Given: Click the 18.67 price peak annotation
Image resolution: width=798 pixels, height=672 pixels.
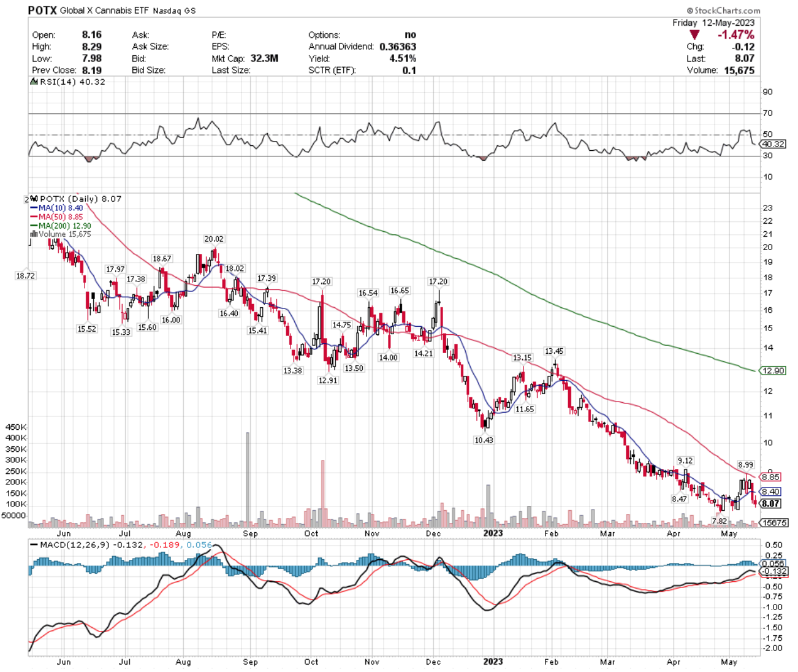Looking at the screenshot, I should coord(162,259).
